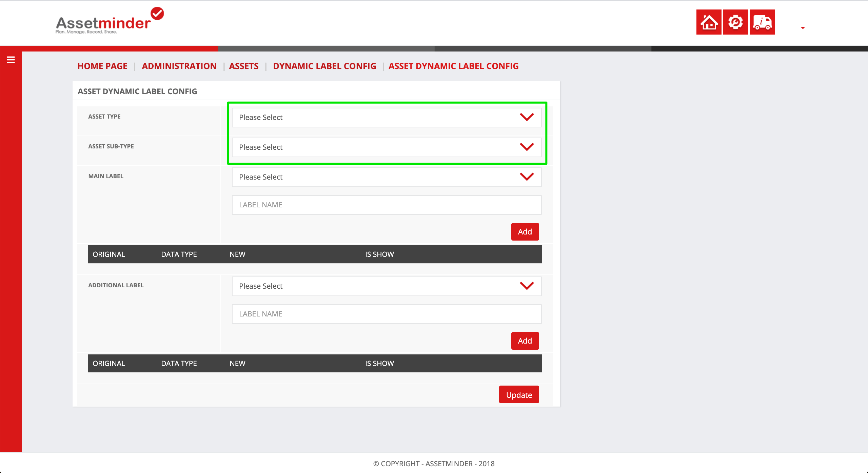Navigate to ASSETS breadcrumb
This screenshot has height=473, width=868.
point(244,66)
